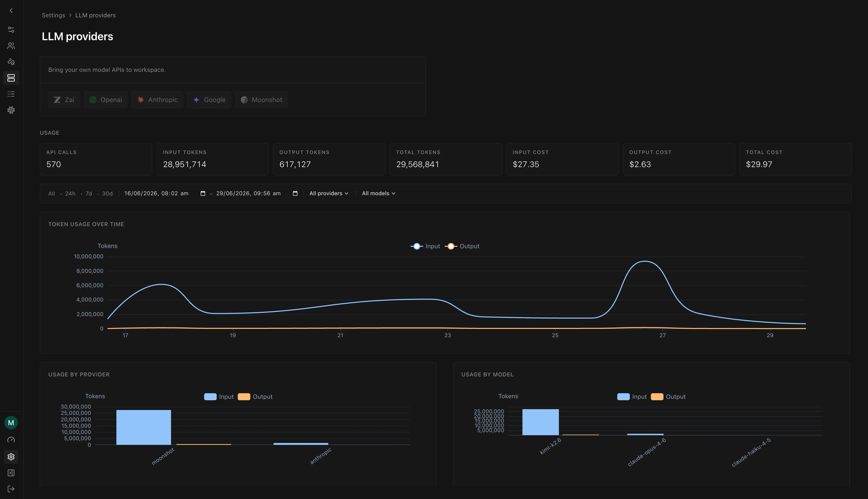Click the anthropic input bar
Viewport: 868px width, 499px height.
pos(301,444)
